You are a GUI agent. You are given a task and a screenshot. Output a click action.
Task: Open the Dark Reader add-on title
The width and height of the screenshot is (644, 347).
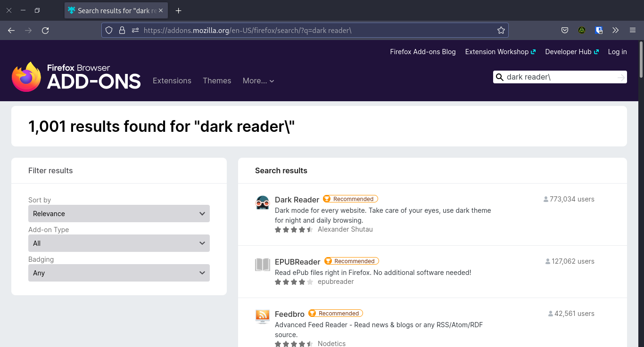coord(297,200)
